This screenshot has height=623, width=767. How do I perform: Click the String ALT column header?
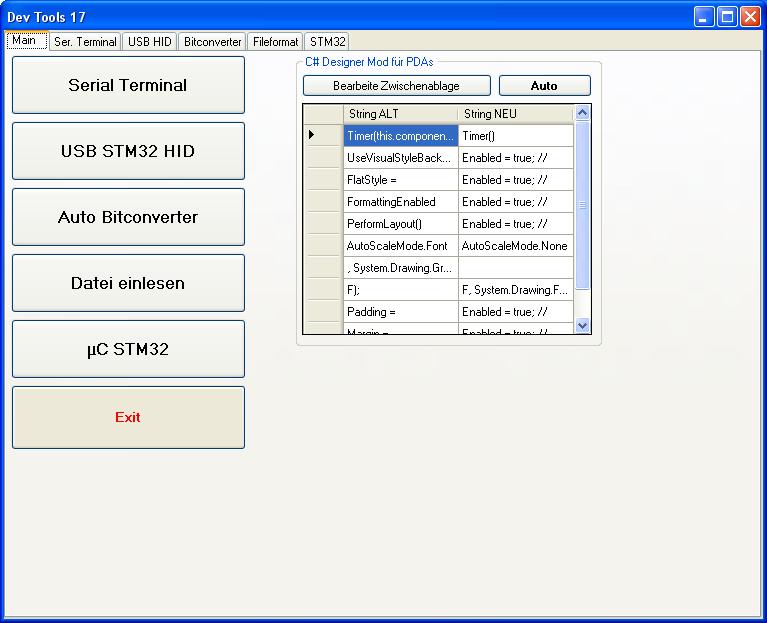click(x=400, y=114)
